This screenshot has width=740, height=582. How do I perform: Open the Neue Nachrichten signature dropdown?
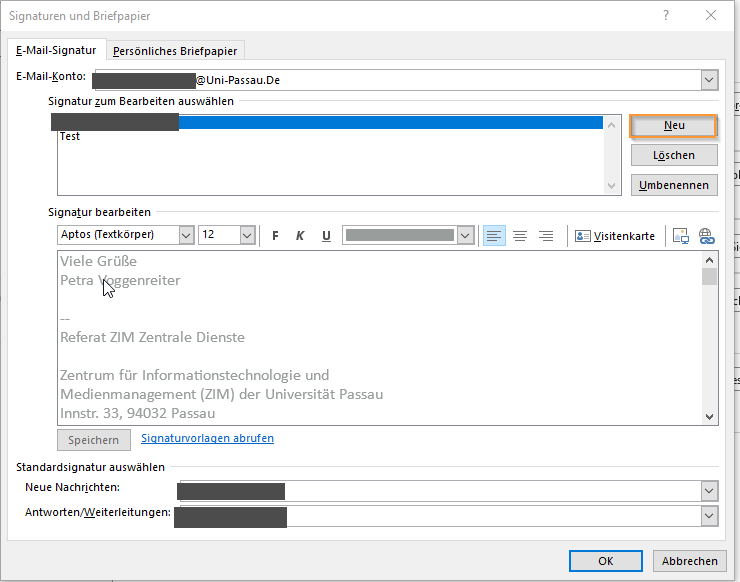tap(709, 491)
